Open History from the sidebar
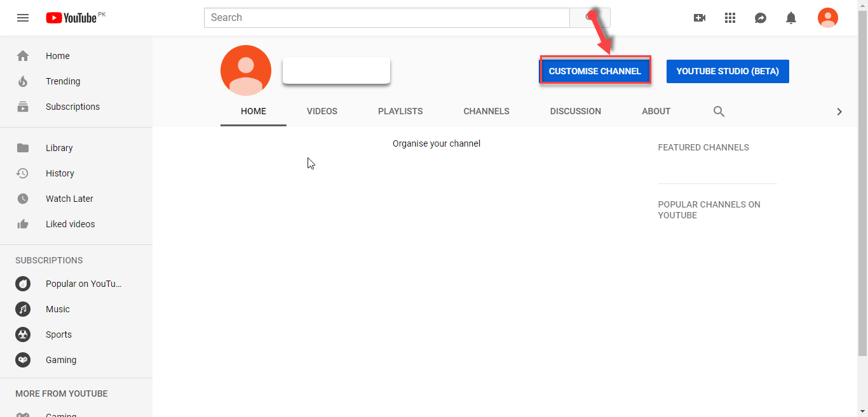The width and height of the screenshot is (868, 417). [x=23, y=173]
